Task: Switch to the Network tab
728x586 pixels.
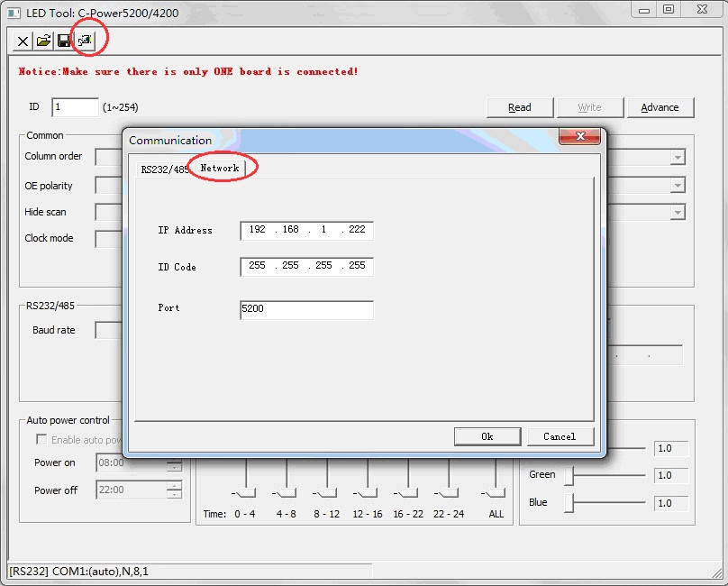Action: (220, 169)
